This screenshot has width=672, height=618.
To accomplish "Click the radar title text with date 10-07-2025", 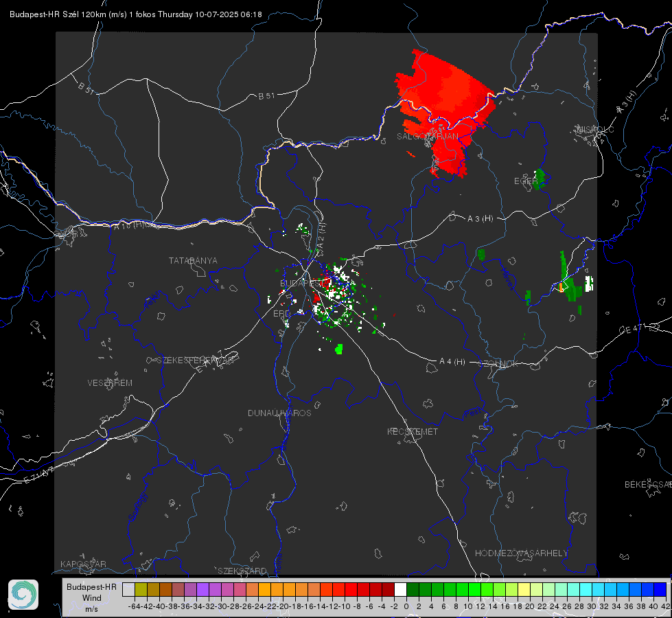I will pyautogui.click(x=135, y=14).
